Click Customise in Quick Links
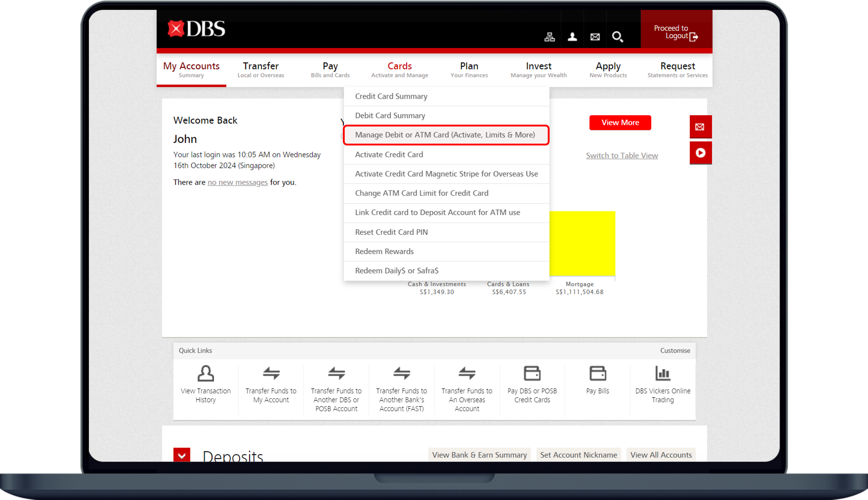The image size is (868, 500). click(675, 351)
